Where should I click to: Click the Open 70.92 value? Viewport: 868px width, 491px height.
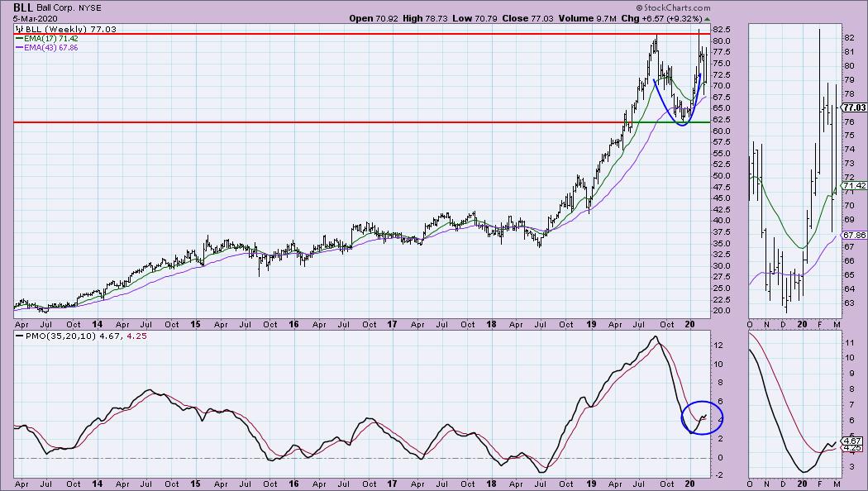[373, 18]
